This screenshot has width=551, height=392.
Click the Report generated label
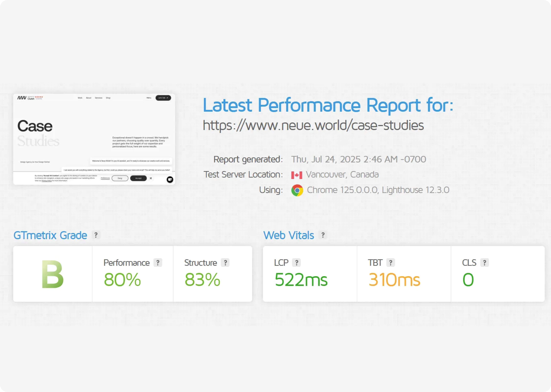point(248,159)
